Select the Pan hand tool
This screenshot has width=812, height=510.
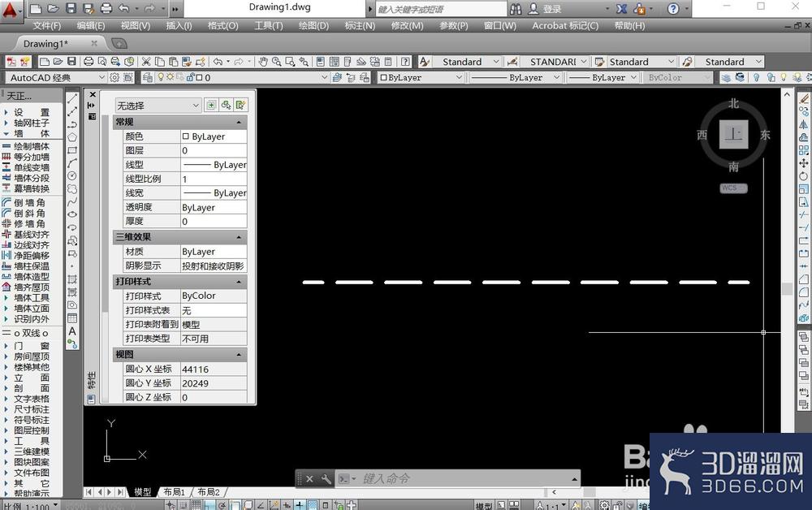(263, 62)
